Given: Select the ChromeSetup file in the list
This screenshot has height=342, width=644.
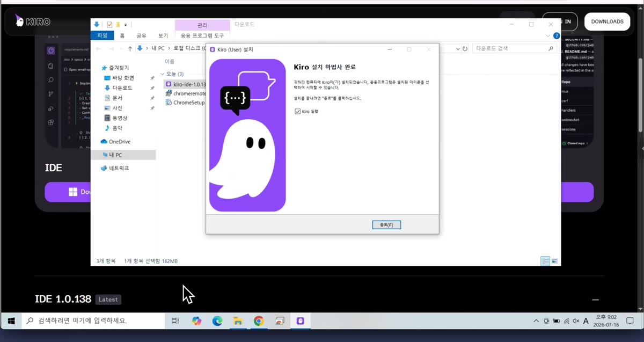Looking at the screenshot, I should point(185,103).
